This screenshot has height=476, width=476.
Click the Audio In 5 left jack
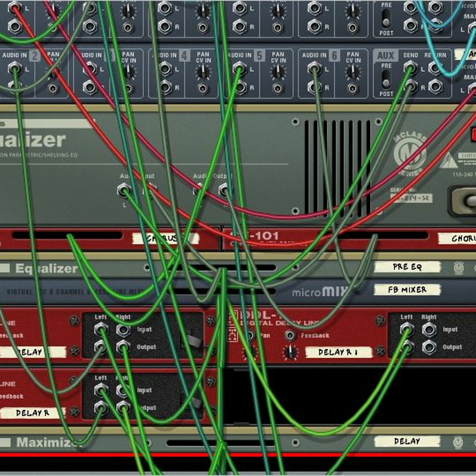coord(240,69)
